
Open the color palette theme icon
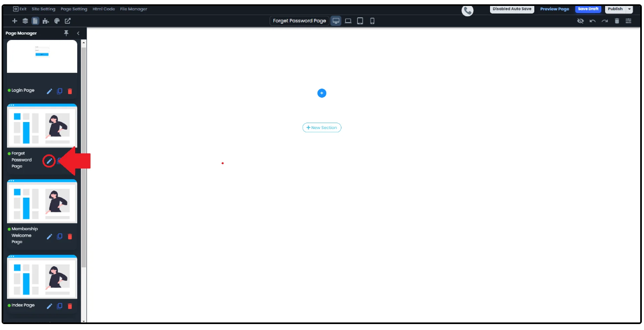pos(57,21)
